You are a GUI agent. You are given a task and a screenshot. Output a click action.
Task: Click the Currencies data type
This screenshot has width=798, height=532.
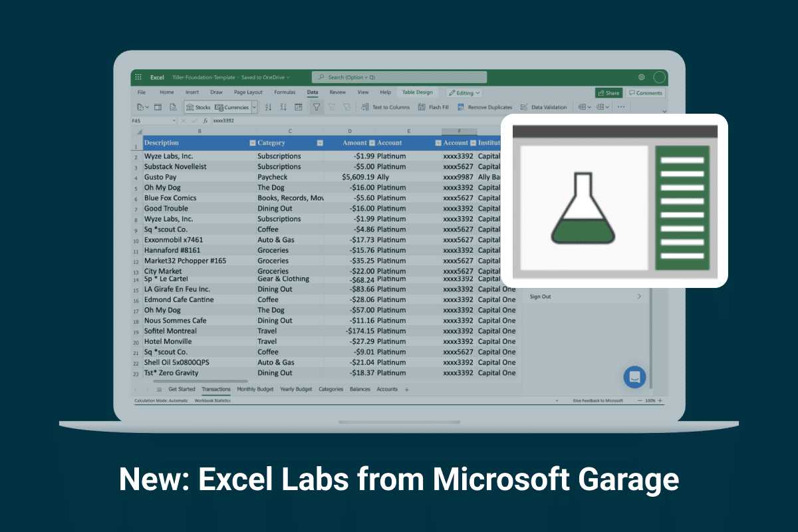232,107
